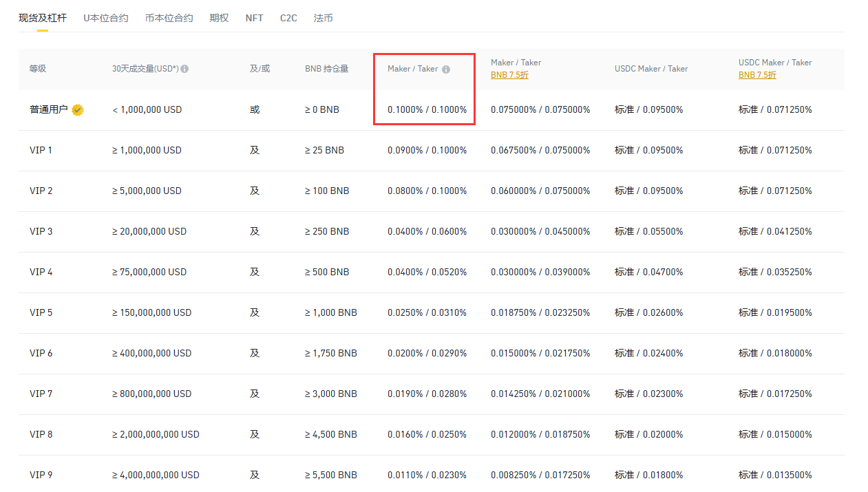This screenshot has width=868, height=492.
Task: Click the ≥ 4,500 BNB holding cell
Action: 331,434
